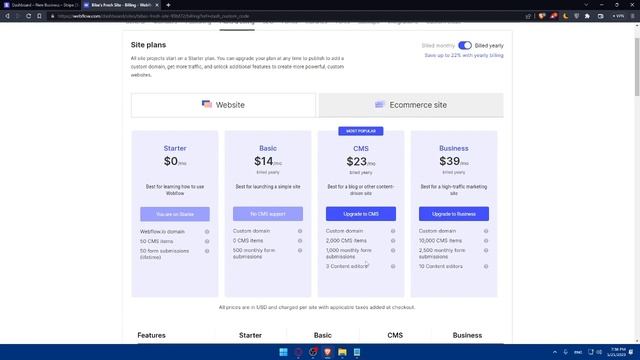
Task: Bookmark this page
Action: coord(39,16)
